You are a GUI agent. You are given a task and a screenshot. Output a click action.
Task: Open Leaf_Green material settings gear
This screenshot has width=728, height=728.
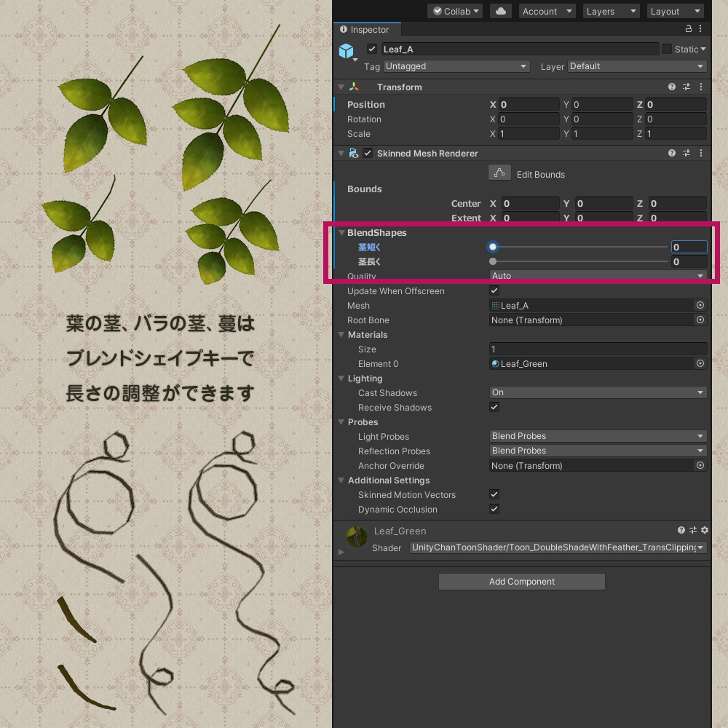(x=705, y=530)
